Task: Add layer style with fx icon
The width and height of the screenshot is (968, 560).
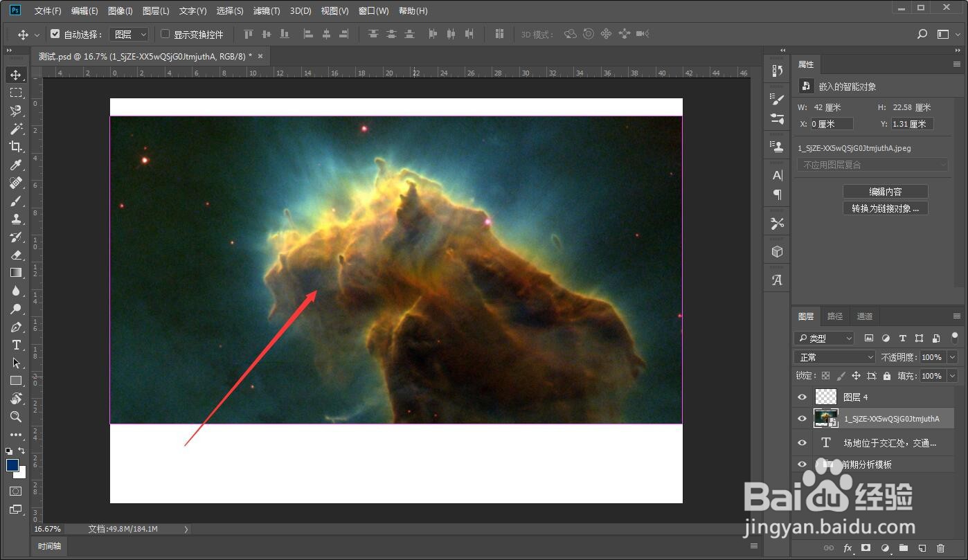Action: coord(848,548)
